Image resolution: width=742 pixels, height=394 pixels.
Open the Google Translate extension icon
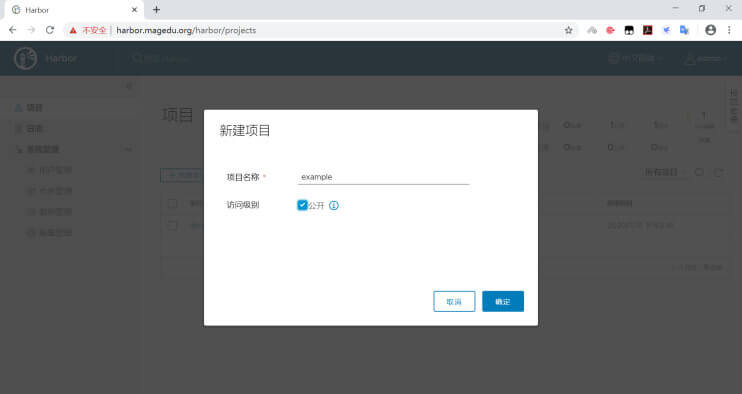[x=684, y=30]
